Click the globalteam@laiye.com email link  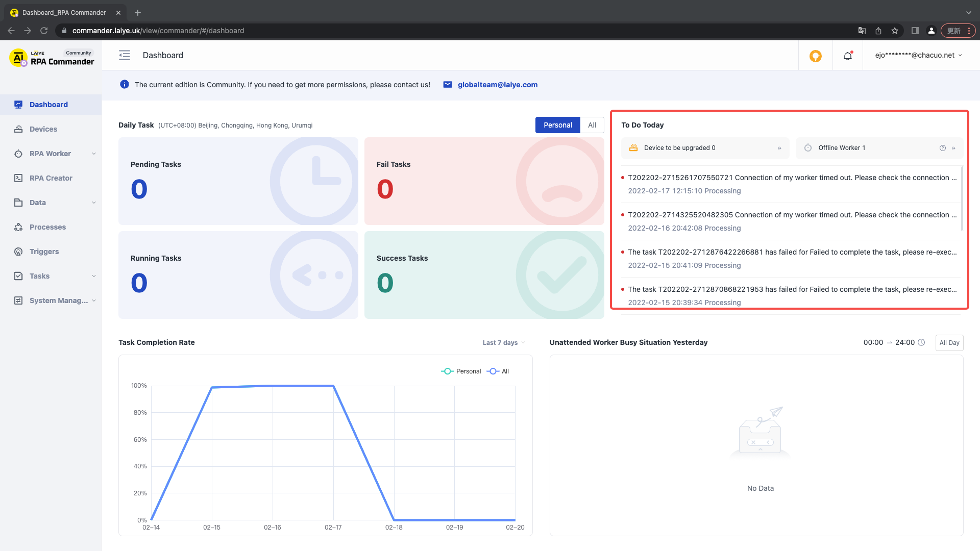(498, 85)
